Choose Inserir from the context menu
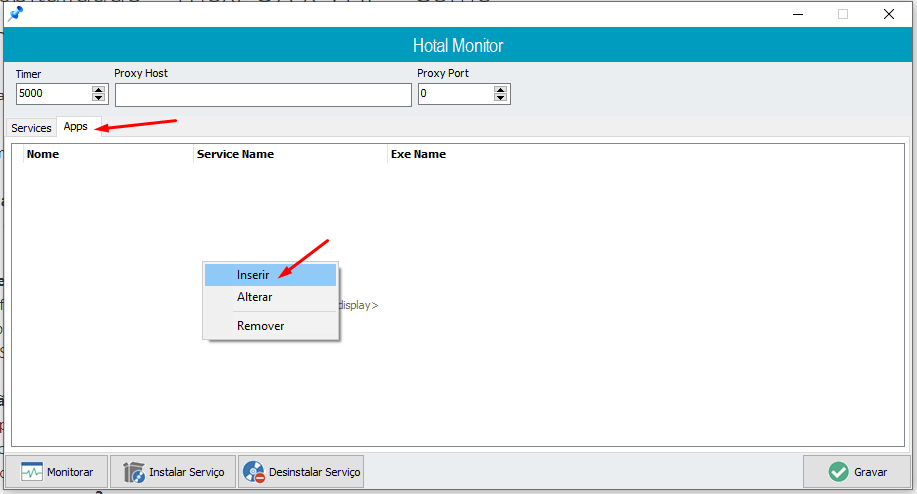Viewport: 917px width, 494px height. pos(270,275)
